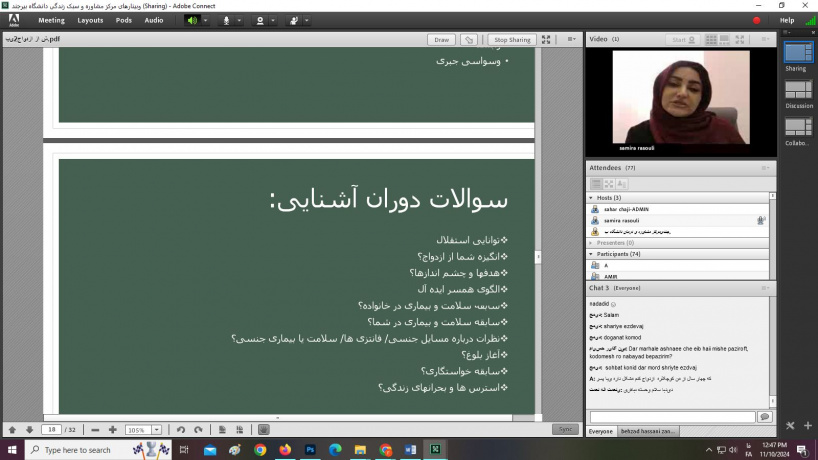Select the hand pan tool icon
The width and height of the screenshot is (818, 460).
pos(263,430)
